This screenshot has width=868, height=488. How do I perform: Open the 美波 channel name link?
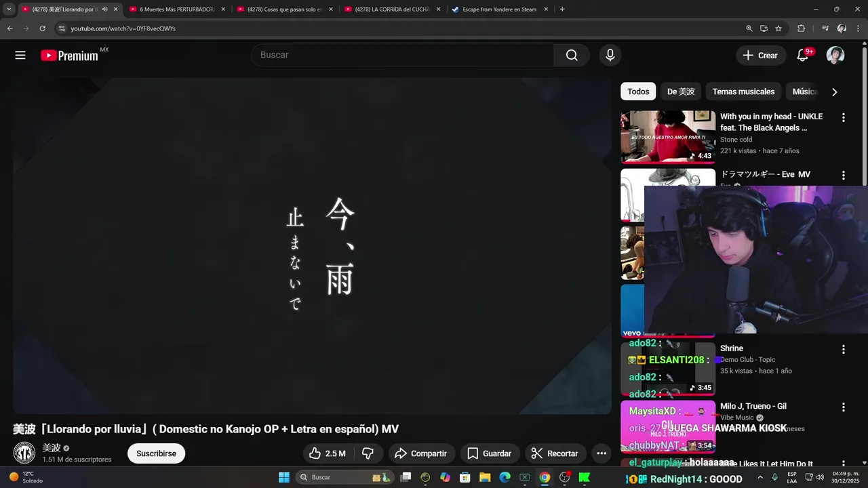pyautogui.click(x=52, y=447)
